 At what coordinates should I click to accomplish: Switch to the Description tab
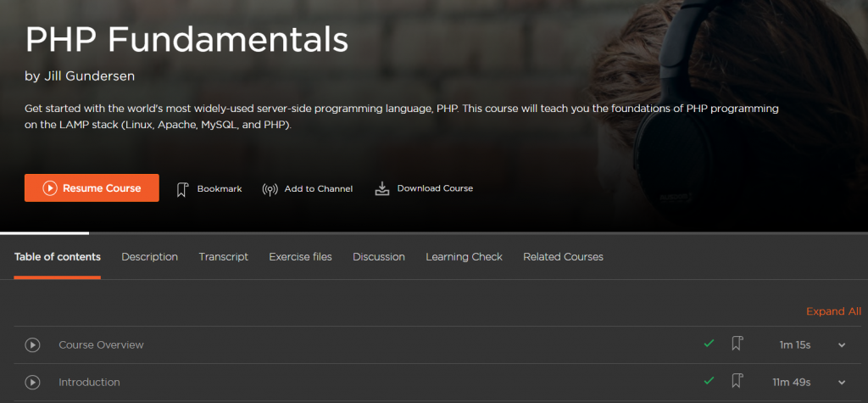[x=149, y=257]
